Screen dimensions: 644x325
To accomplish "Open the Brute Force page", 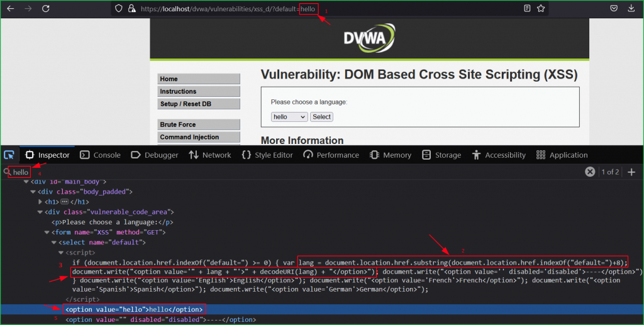I will pos(199,124).
